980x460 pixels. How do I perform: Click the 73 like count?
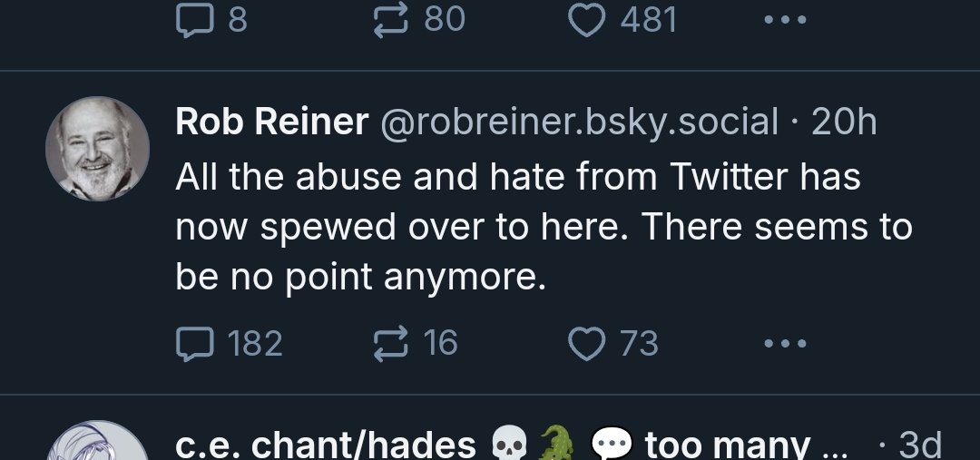point(639,343)
